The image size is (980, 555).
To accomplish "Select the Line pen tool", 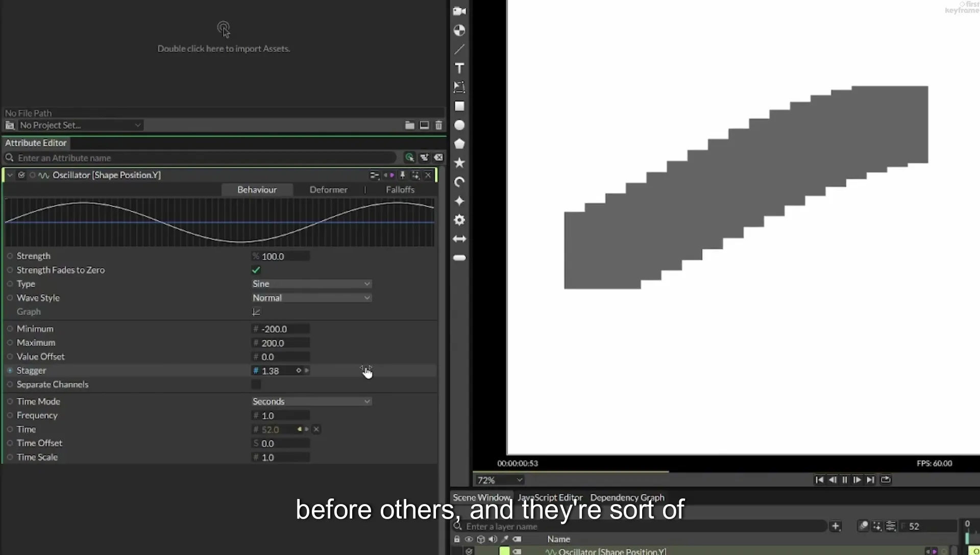I will 459,49.
